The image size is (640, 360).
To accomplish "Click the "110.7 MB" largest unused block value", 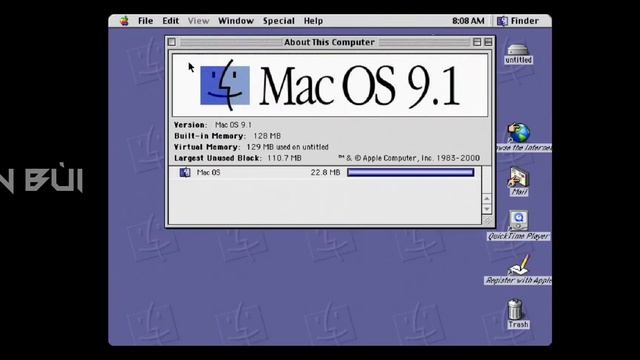I will point(284,158).
